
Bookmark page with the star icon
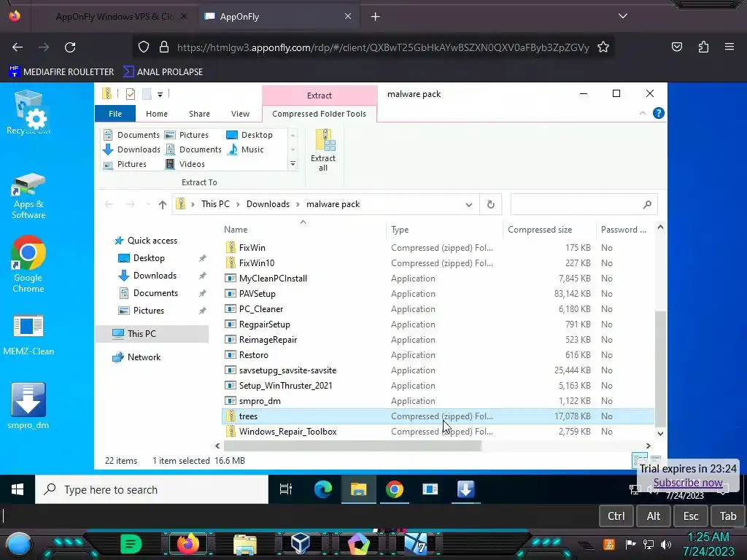603,47
